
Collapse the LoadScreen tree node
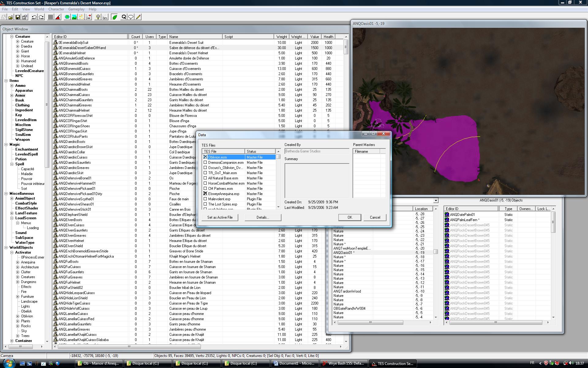(x=12, y=218)
